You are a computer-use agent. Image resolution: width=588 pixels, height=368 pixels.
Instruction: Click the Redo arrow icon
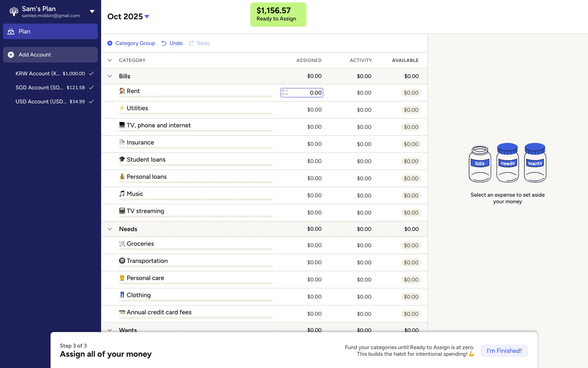coord(191,43)
